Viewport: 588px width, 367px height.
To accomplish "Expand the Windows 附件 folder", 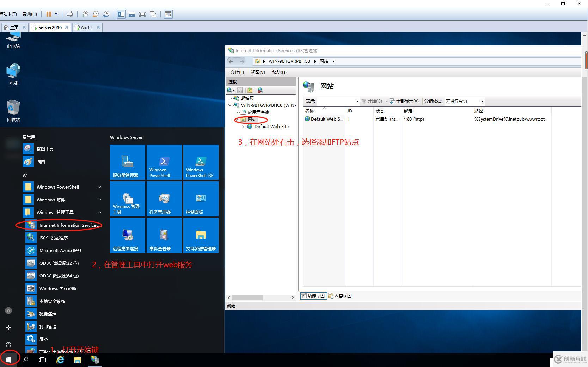I will 100,200.
